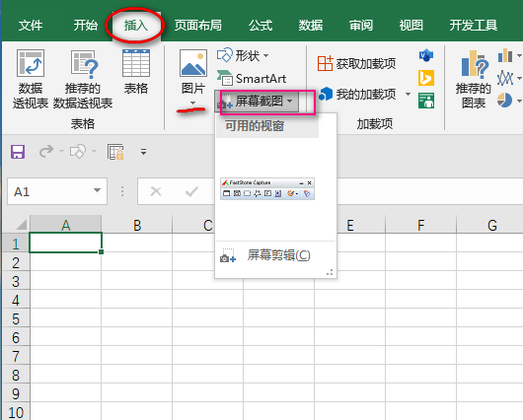Viewport: 523px width, 420px height.
Task: Switch to the View (视图) tab
Action: [411, 26]
